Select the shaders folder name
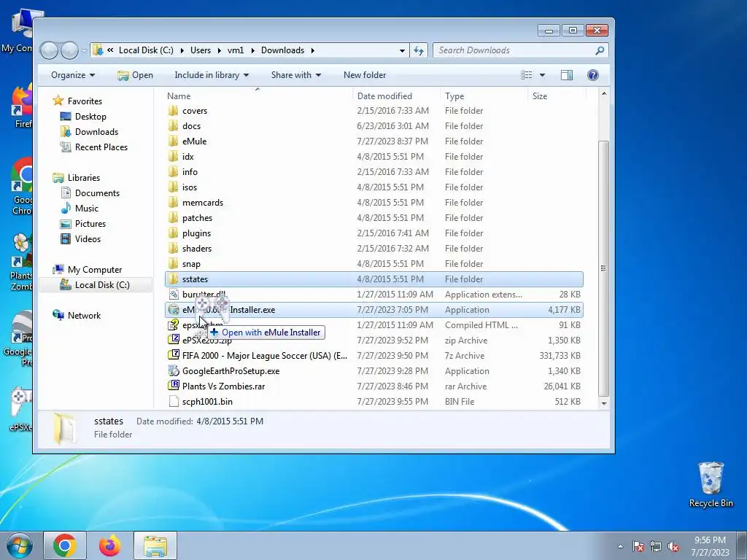The image size is (747, 560). tap(197, 249)
